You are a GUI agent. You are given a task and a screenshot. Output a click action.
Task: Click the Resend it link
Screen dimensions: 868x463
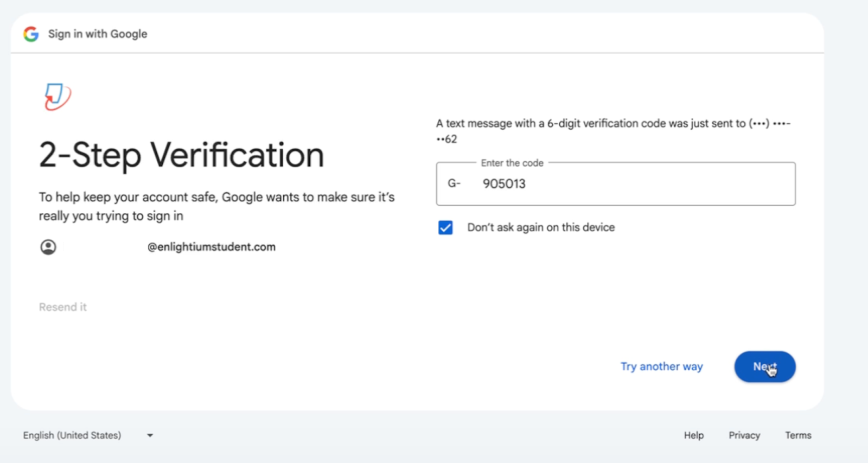[x=62, y=307]
